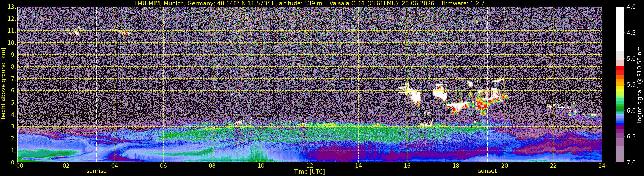Click the time tick label '04'

tap(114, 166)
